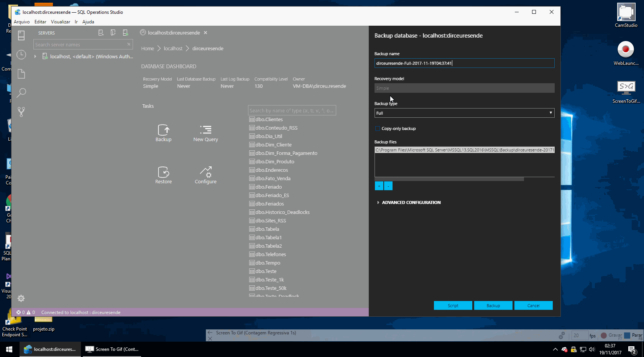Click the dirceuresende breadcrumb
The width and height of the screenshot is (644, 357).
[x=208, y=49]
